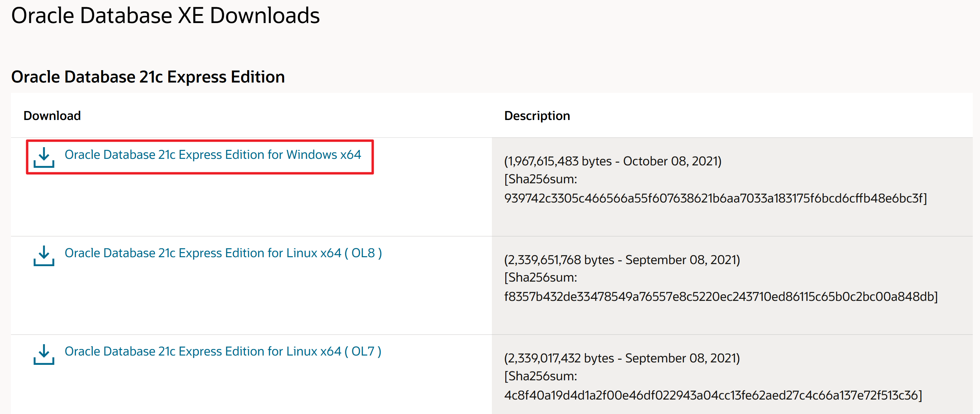Click the OL7 hash starting with 4c8f40a19d4d
This screenshot has height=414, width=980.
click(x=713, y=395)
